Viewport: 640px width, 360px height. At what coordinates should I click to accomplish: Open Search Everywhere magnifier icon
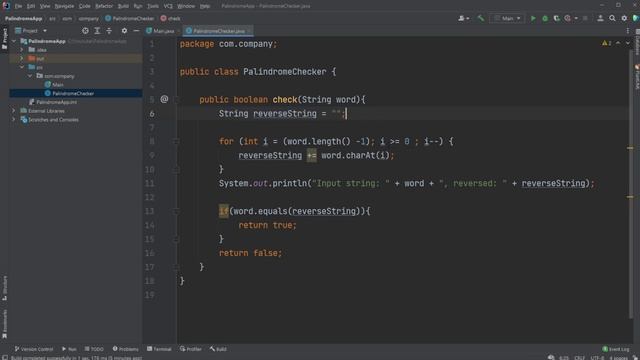coord(612,18)
